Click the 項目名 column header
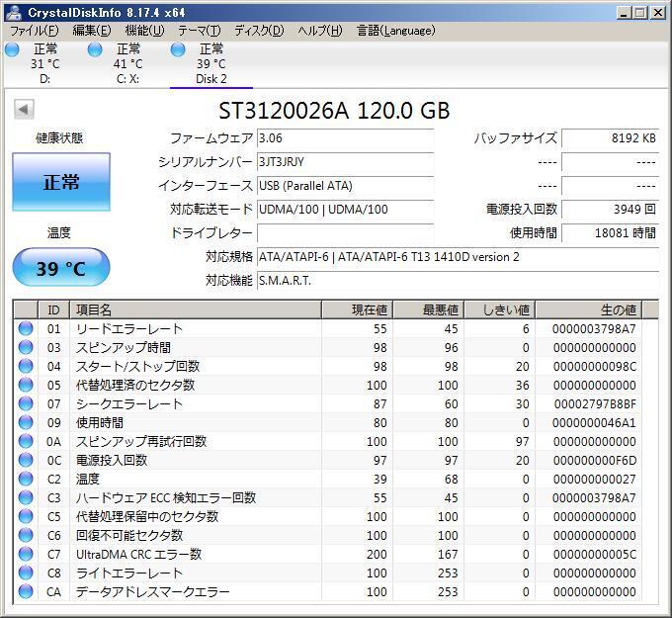This screenshot has width=672, height=618. pyautogui.click(x=196, y=309)
